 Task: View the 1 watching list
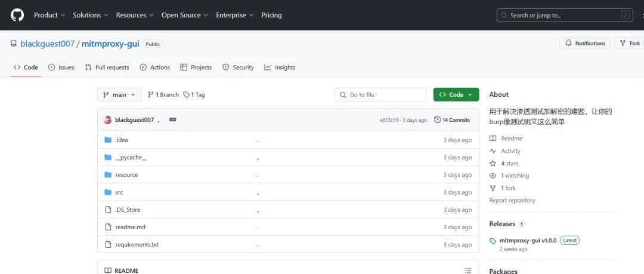coord(509,176)
